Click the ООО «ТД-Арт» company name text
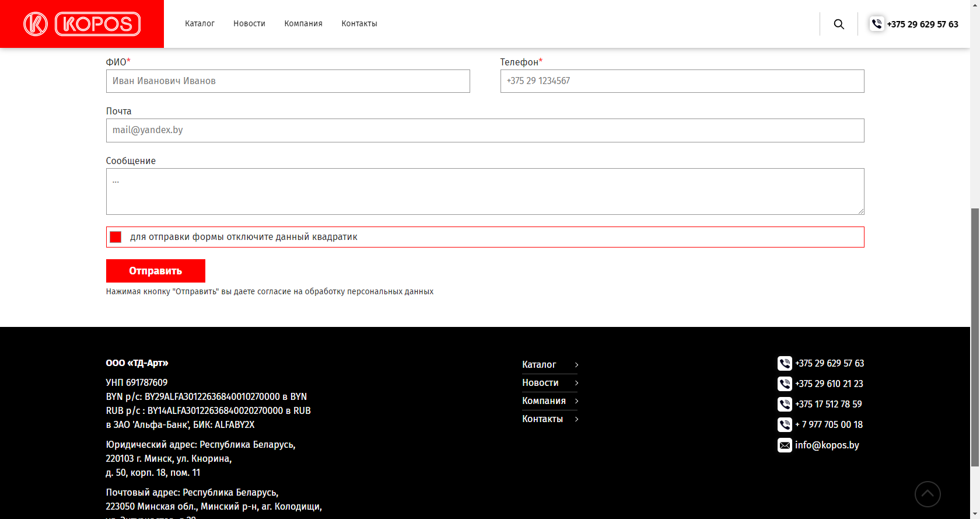 click(x=137, y=363)
